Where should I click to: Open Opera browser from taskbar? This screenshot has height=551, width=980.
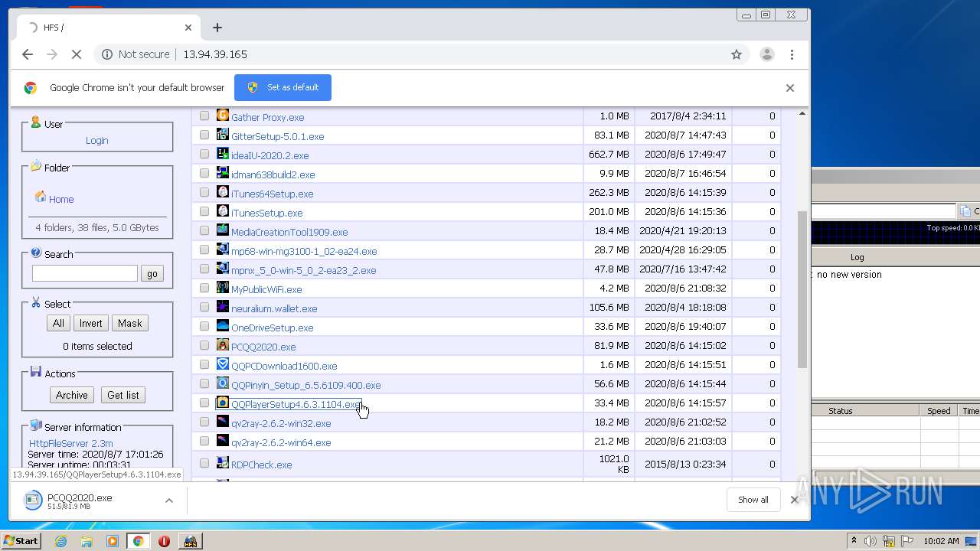pos(164,541)
